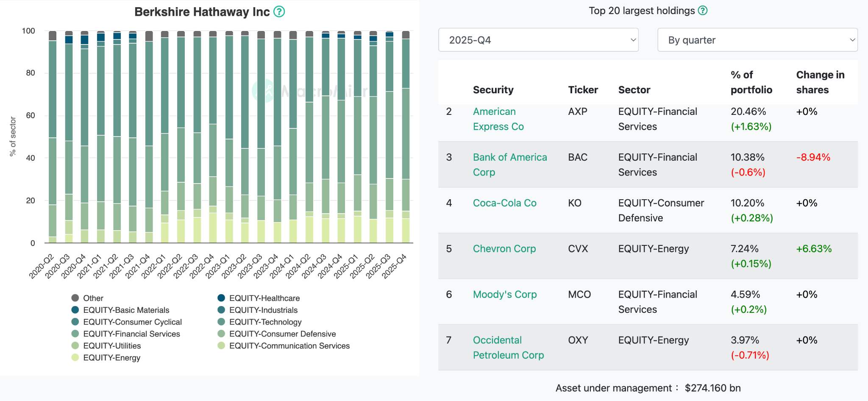The width and height of the screenshot is (868, 401).
Task: Click the 2020-Q2 stacked bar
Action: tap(53, 136)
